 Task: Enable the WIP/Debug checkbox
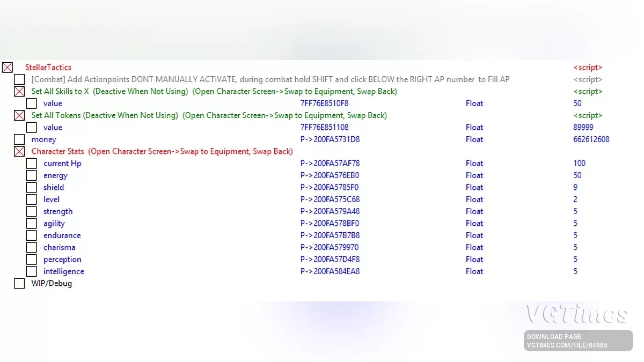coord(19,283)
